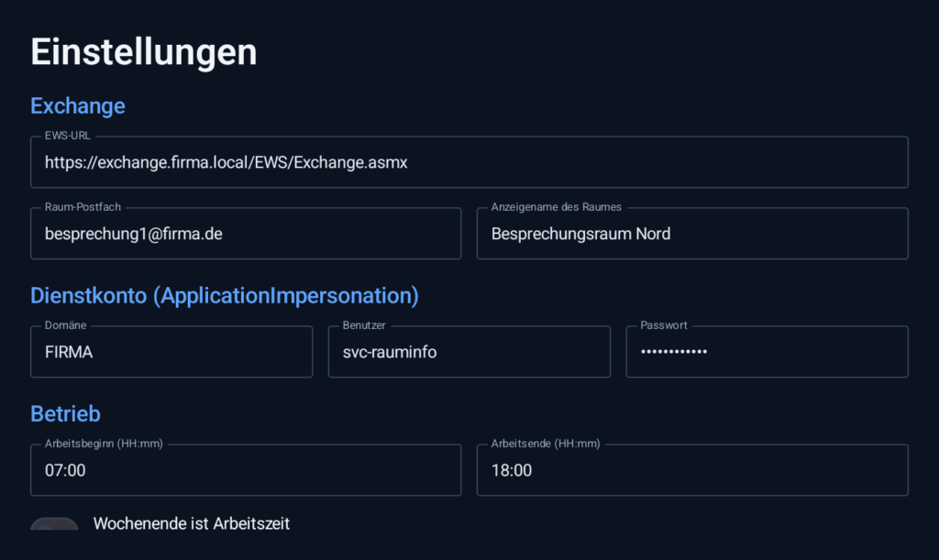Focus the Raum-Postfach field with besprechung1@firma.de

pos(246,234)
